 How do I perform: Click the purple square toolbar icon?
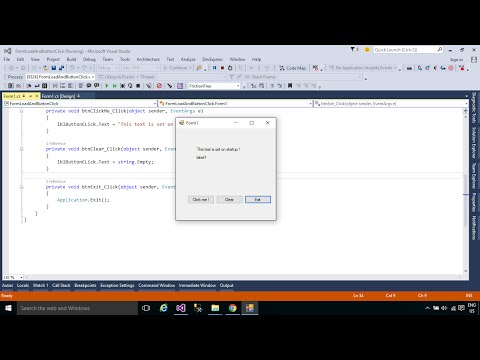180,86
